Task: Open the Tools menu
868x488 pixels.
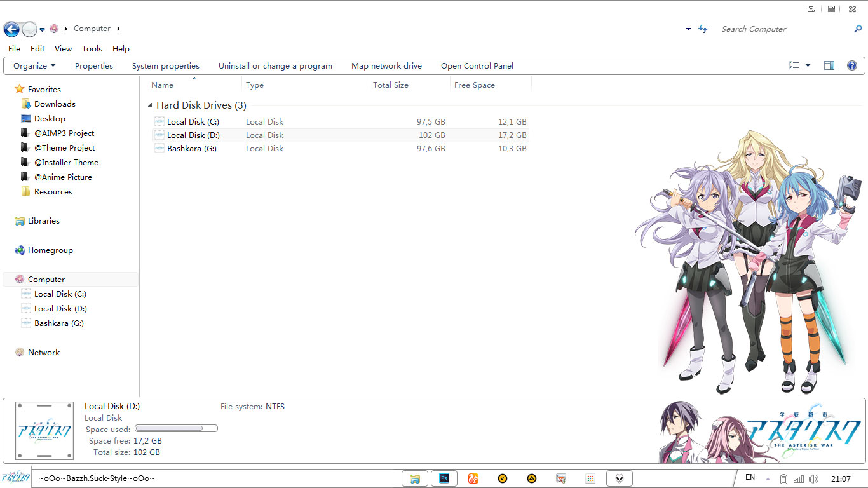Action: pos(92,48)
